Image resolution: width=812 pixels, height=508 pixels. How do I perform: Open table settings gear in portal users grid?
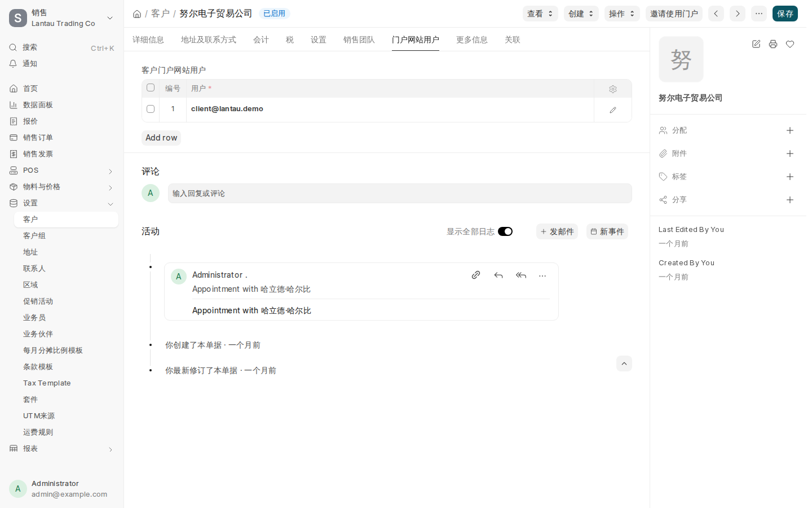[x=613, y=89]
